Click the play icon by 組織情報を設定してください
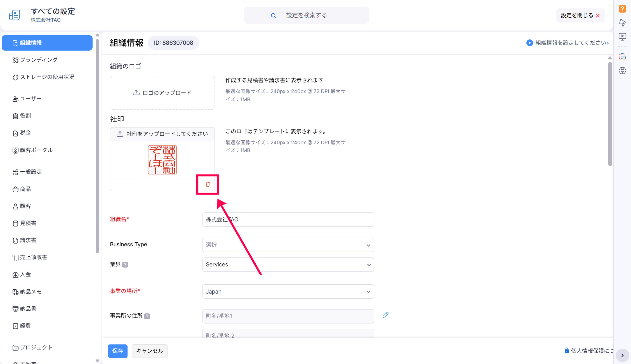 click(529, 43)
